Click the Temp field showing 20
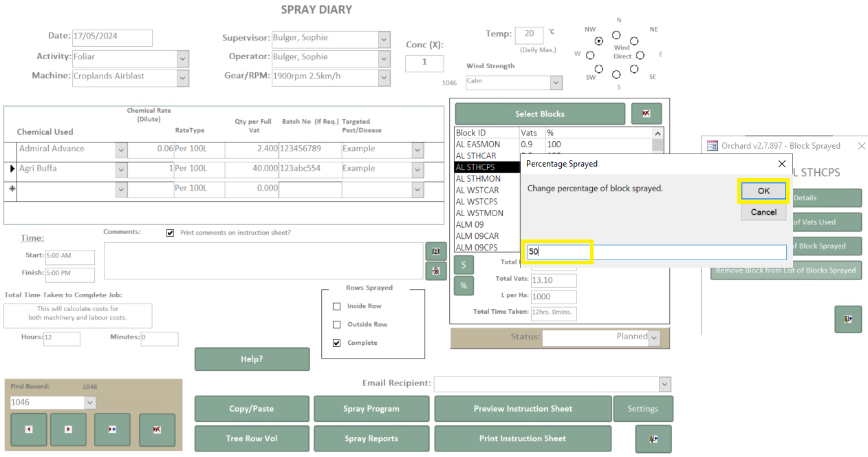The width and height of the screenshot is (868, 457). pos(529,34)
